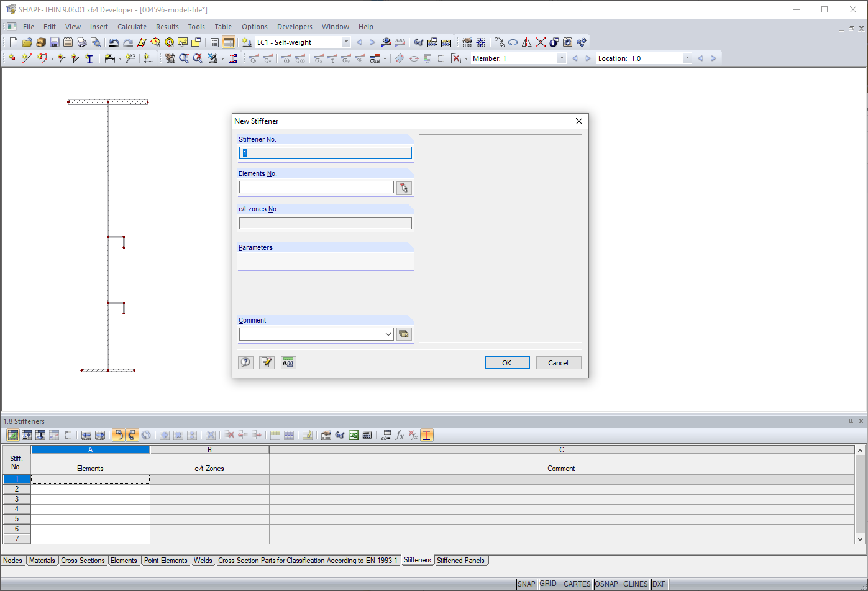The height and width of the screenshot is (591, 868).
Task: Toggle GRID mode in the status bar
Action: coord(548,584)
